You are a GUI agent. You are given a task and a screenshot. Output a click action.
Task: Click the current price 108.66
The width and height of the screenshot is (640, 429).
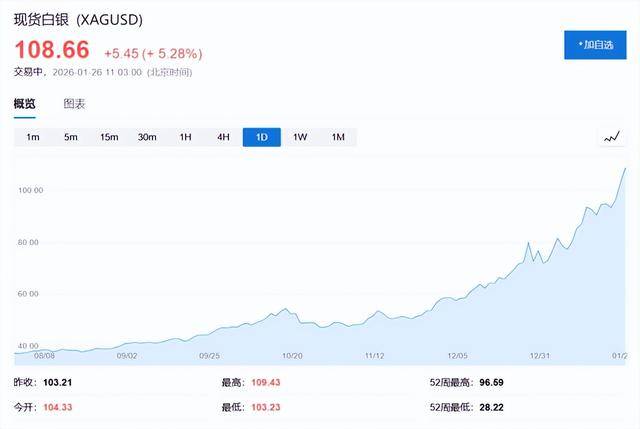coord(51,49)
